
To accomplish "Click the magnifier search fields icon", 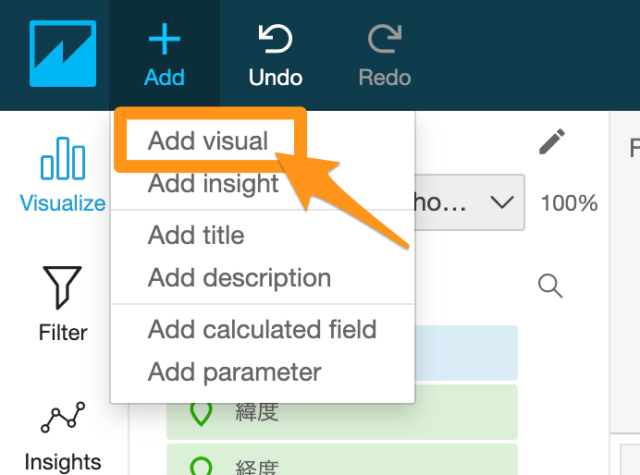I will click(550, 286).
